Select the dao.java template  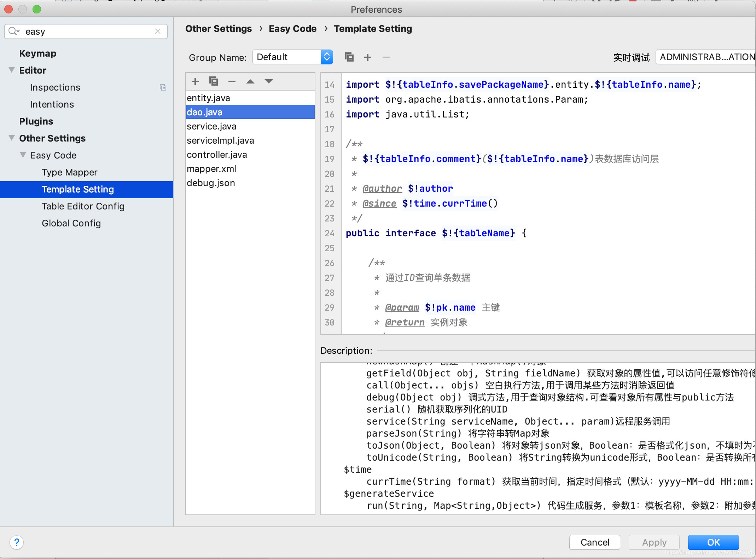[x=250, y=112]
